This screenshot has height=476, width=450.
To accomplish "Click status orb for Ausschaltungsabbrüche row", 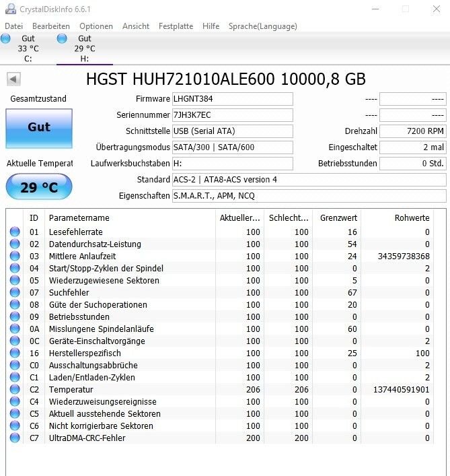I will point(15,365).
